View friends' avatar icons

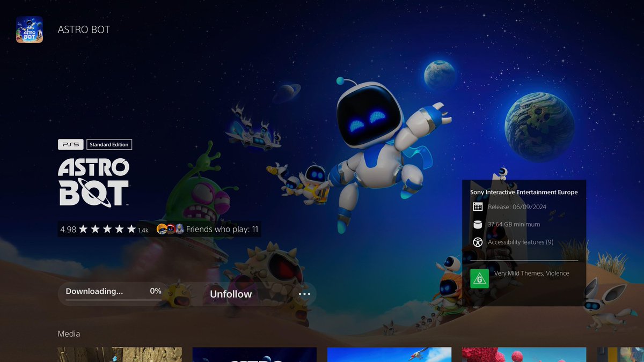(170, 229)
